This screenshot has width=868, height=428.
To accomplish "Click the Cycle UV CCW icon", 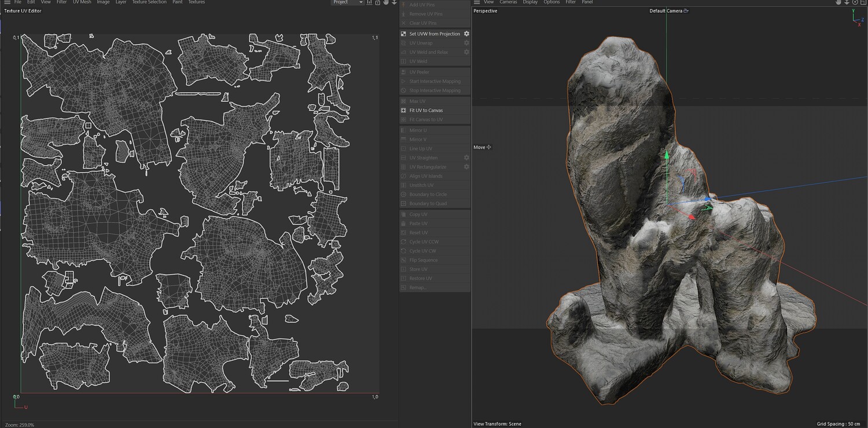I will [404, 242].
